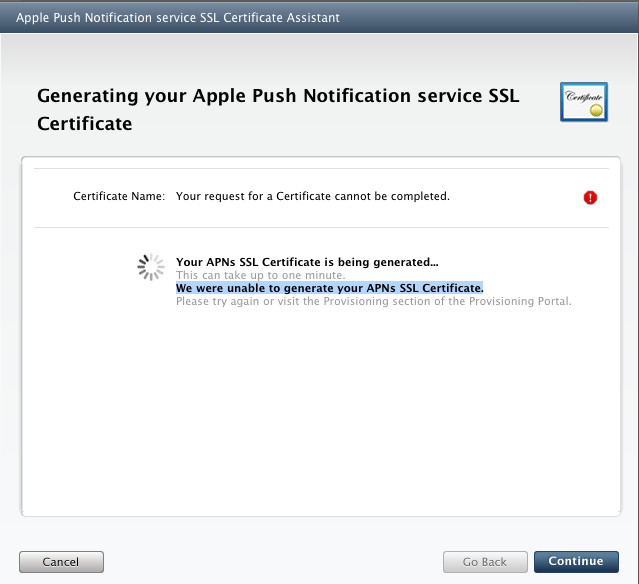Click the 'Certificate Name:' label
The width and height of the screenshot is (639, 584).
pyautogui.click(x=119, y=196)
